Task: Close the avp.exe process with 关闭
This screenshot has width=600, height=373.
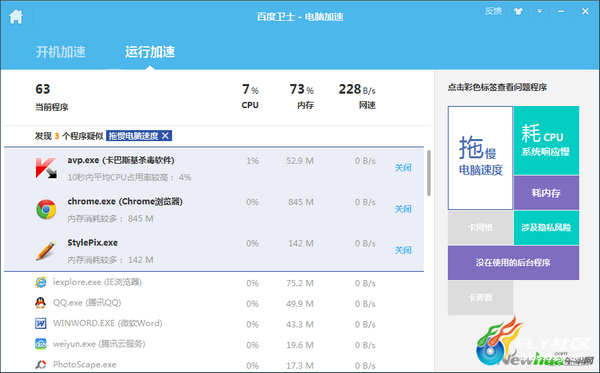Action: 403,168
